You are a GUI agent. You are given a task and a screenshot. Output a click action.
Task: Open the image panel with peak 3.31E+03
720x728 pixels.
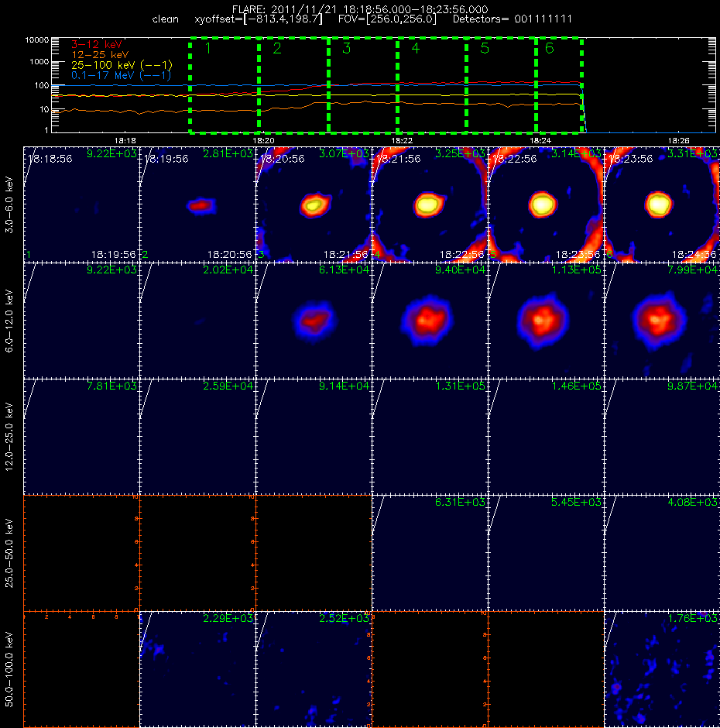coord(662,204)
